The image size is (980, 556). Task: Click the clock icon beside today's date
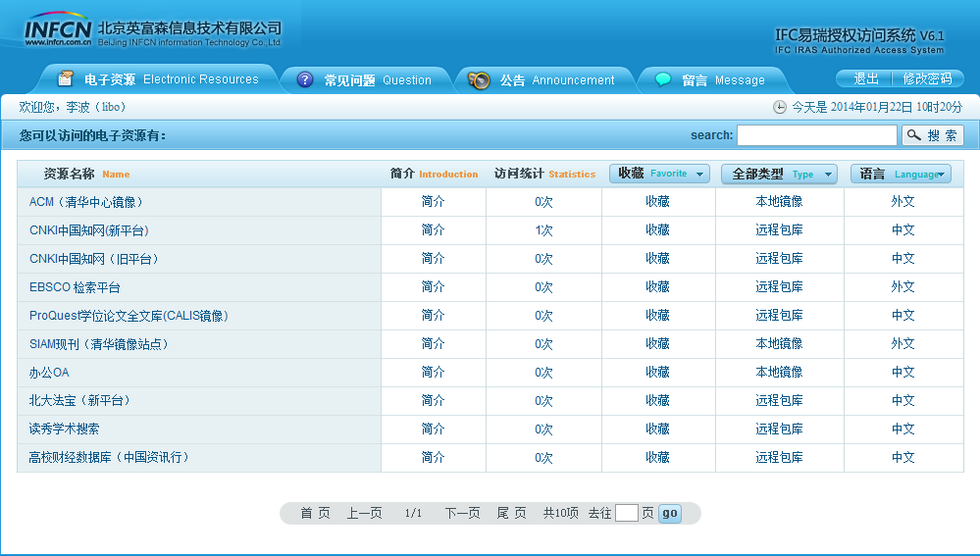[x=780, y=107]
